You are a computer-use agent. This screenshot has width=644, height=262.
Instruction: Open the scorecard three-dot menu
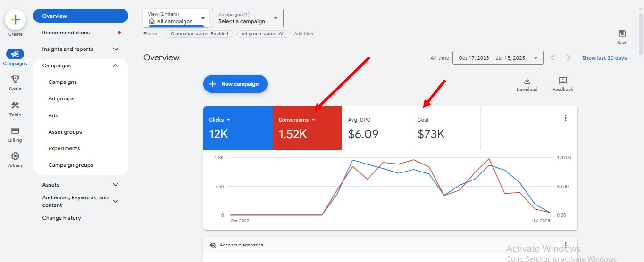pos(565,118)
